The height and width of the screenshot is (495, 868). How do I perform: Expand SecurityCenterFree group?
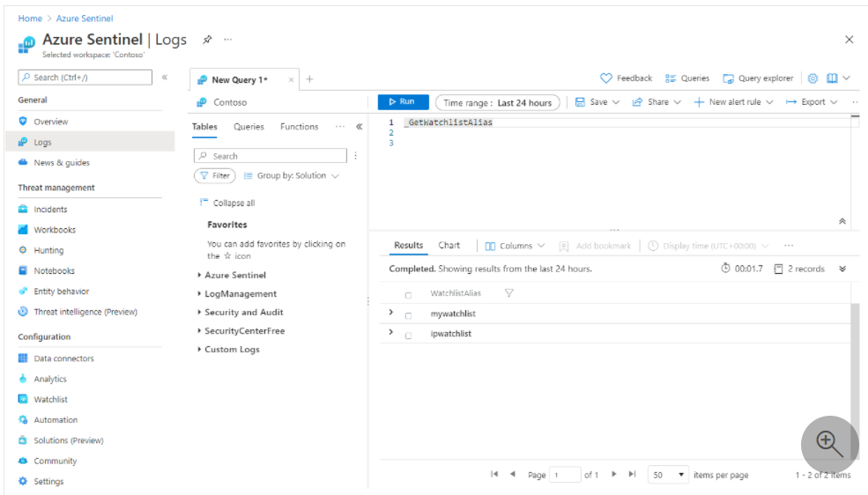coord(199,331)
